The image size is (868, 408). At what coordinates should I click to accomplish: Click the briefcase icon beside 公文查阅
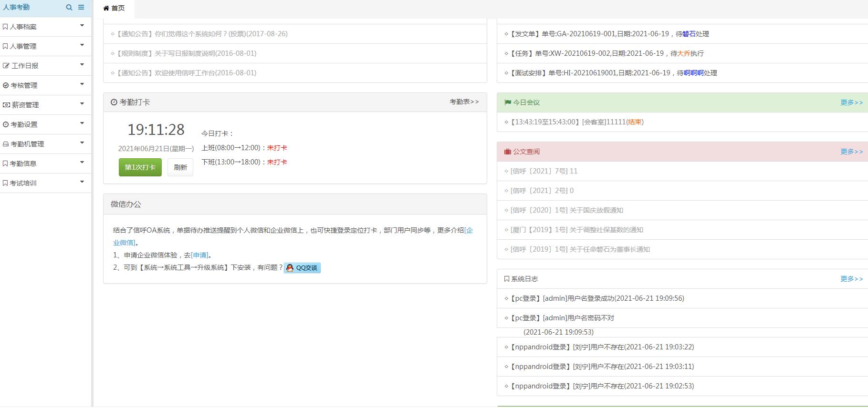[x=507, y=152]
